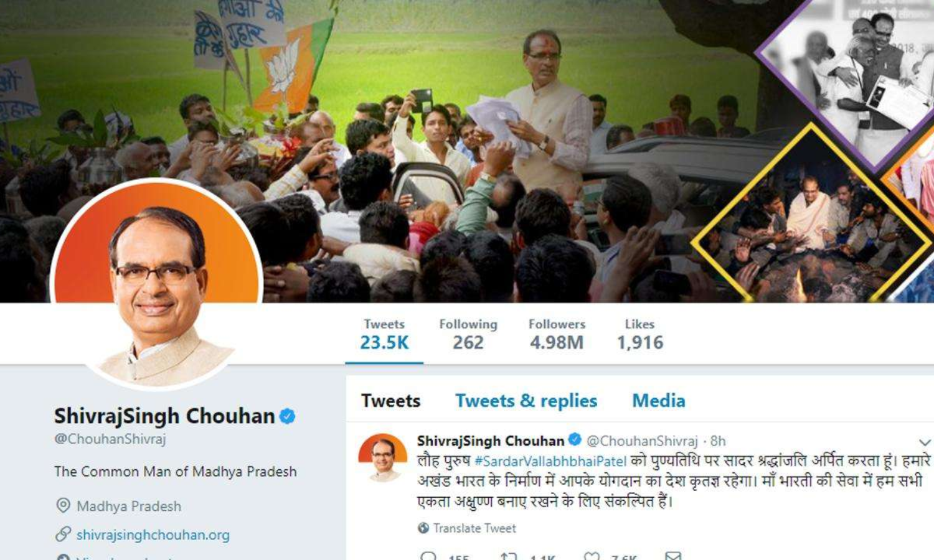Show the Likes 1,916 count page
The width and height of the screenshot is (934, 560).
pyautogui.click(x=640, y=335)
